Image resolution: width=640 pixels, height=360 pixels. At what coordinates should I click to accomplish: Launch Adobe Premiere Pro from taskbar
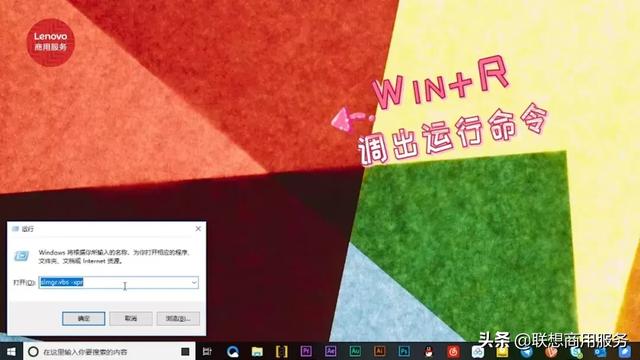pyautogui.click(x=306, y=351)
